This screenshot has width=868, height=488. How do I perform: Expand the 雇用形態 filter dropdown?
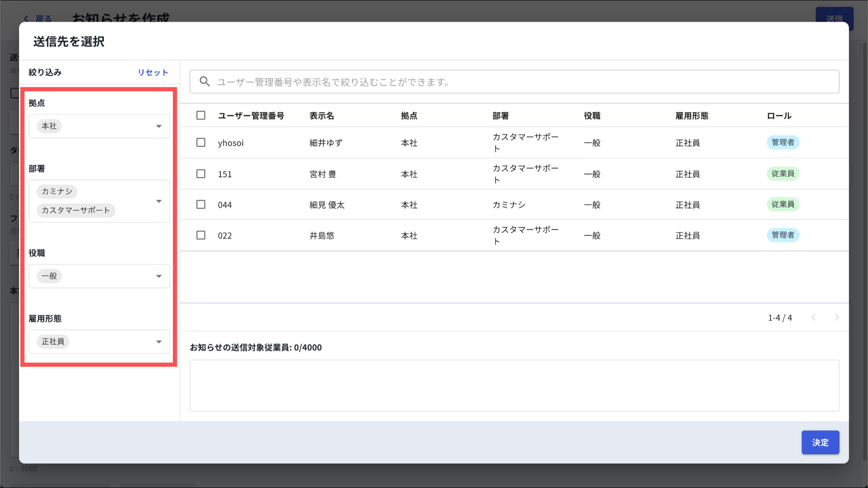159,342
